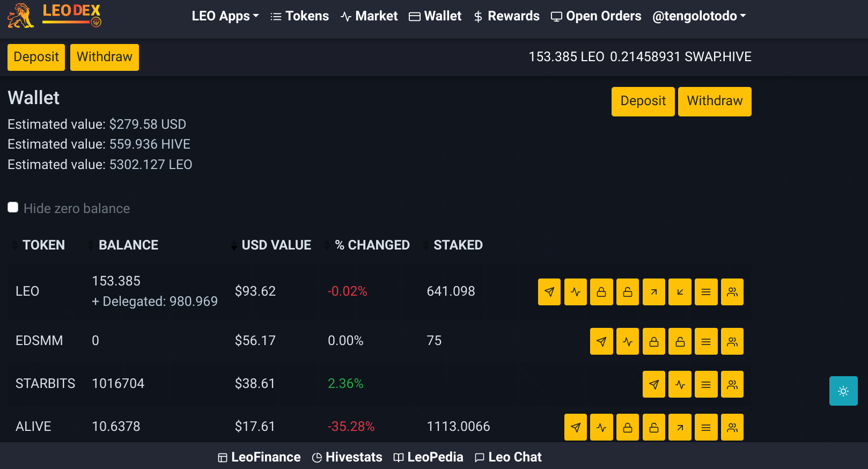Click the ALIVE token name
Image resolution: width=868 pixels, height=469 pixels.
point(33,427)
